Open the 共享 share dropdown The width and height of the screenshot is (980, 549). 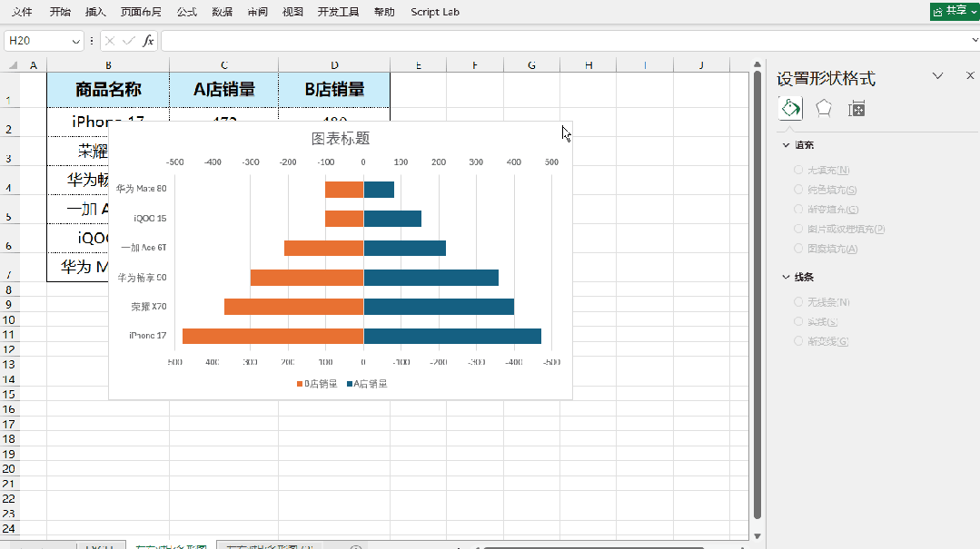coord(955,11)
